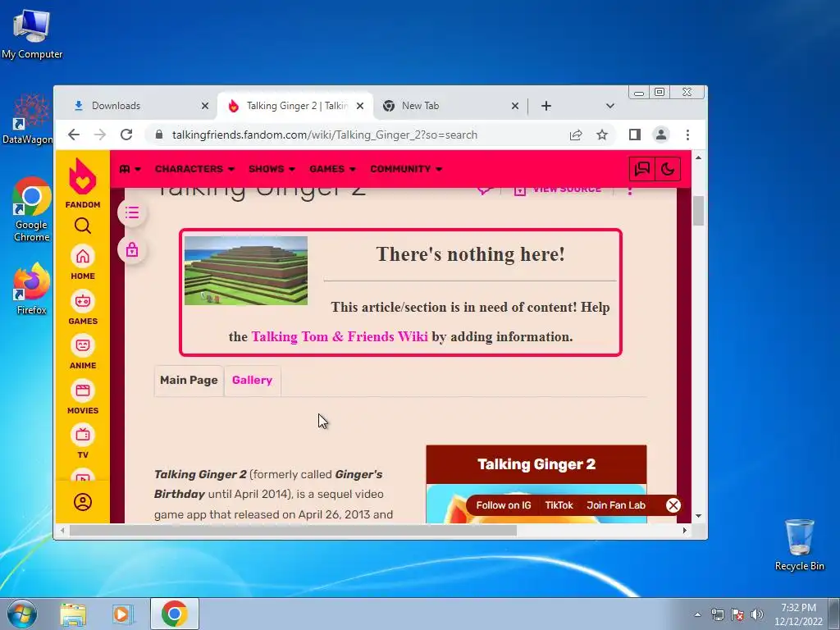Open the Gallery article tab
840x630 pixels.
pos(253,381)
